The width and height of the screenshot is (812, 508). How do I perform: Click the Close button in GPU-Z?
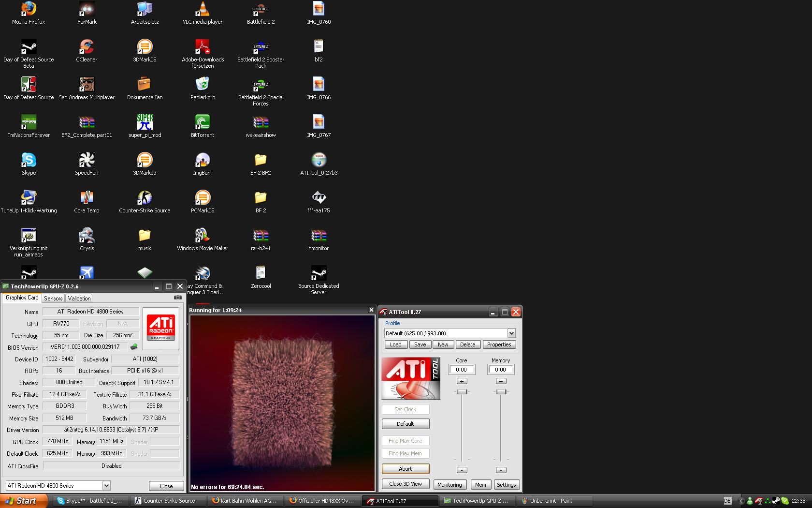(166, 486)
